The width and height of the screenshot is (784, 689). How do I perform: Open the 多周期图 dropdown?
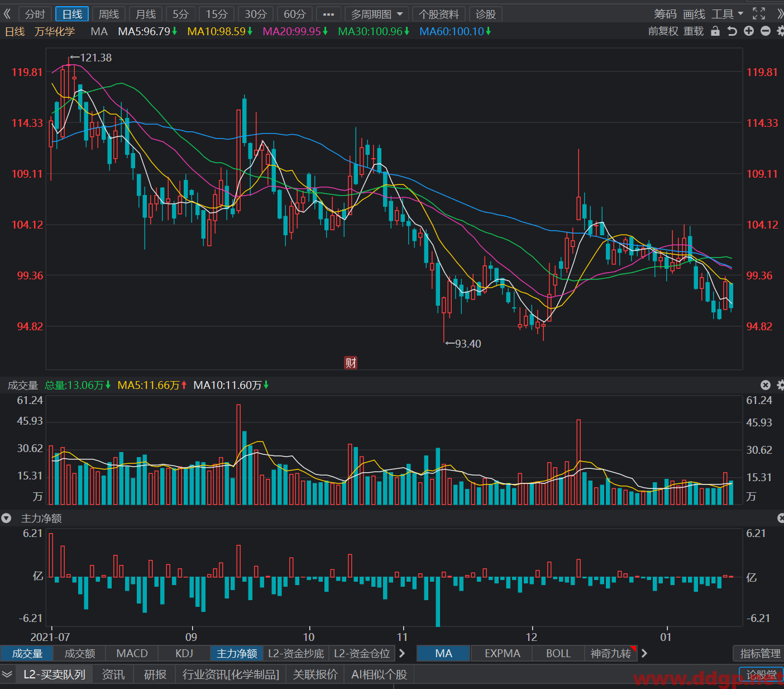[x=376, y=14]
